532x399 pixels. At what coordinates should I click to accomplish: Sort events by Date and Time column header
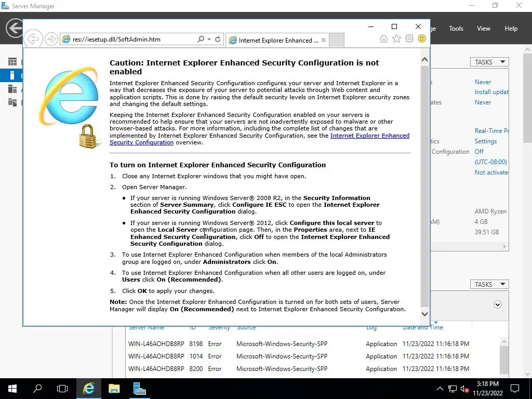[x=423, y=327]
